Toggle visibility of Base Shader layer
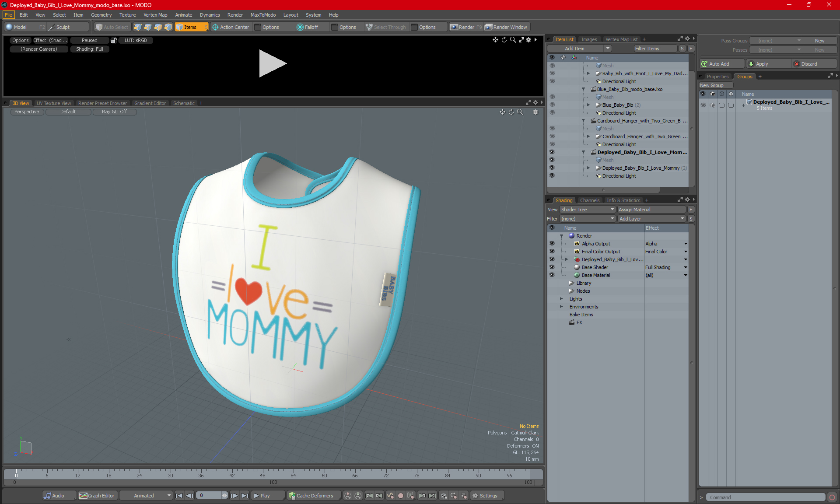 click(552, 267)
